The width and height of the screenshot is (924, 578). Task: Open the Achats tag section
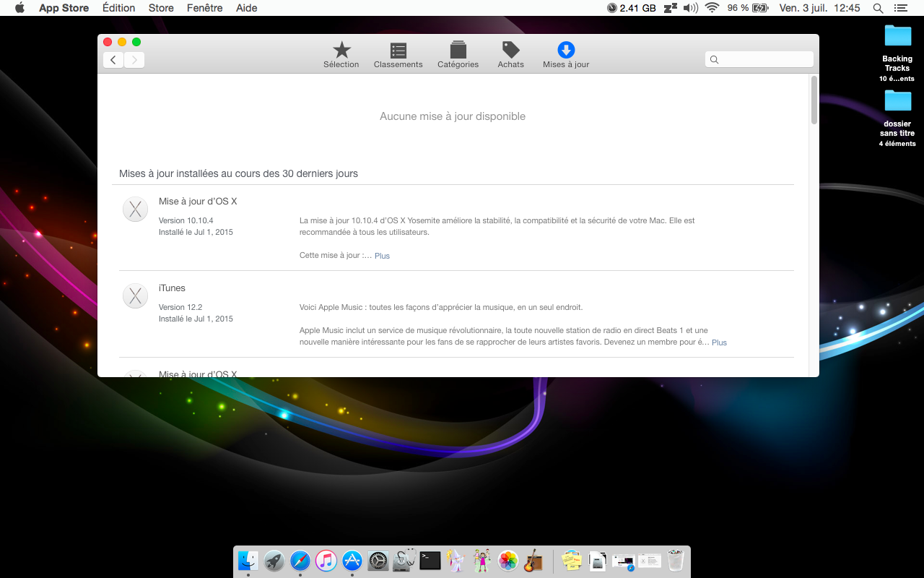click(510, 55)
